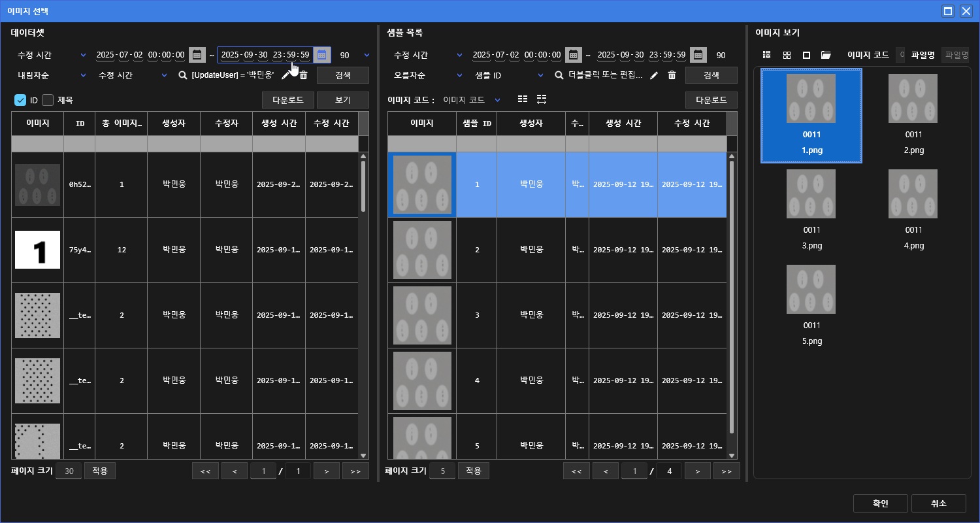Click the pencil edit icon in sample filter
The image size is (980, 523).
coord(654,76)
